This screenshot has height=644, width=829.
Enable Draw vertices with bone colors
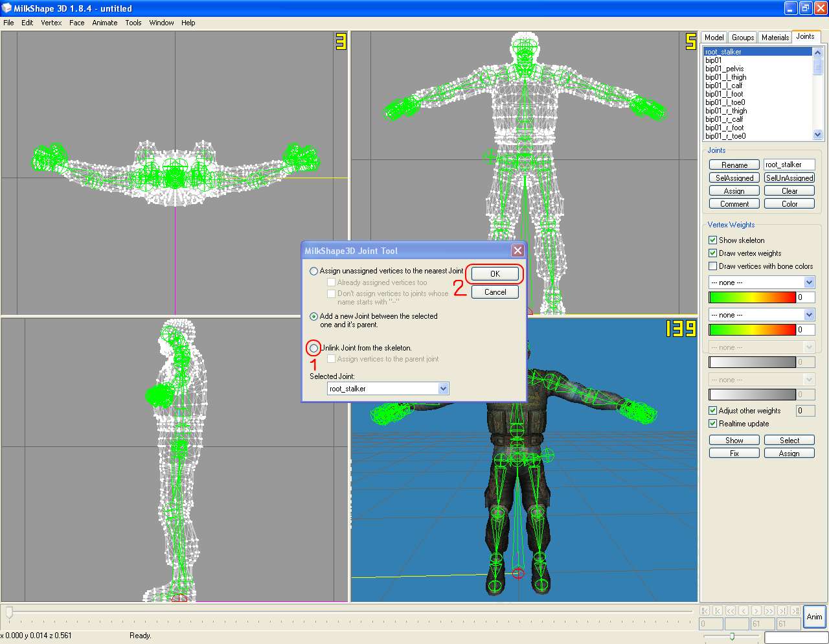[712, 266]
